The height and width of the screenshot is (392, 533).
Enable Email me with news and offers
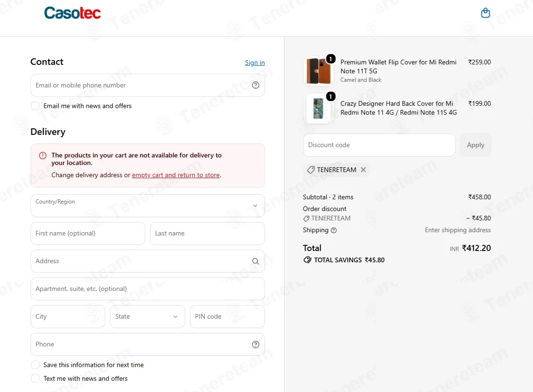(35, 106)
